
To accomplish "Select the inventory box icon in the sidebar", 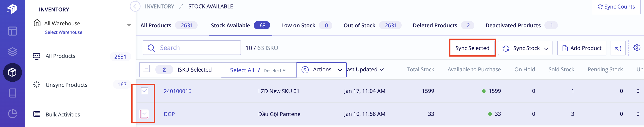I will [12, 72].
